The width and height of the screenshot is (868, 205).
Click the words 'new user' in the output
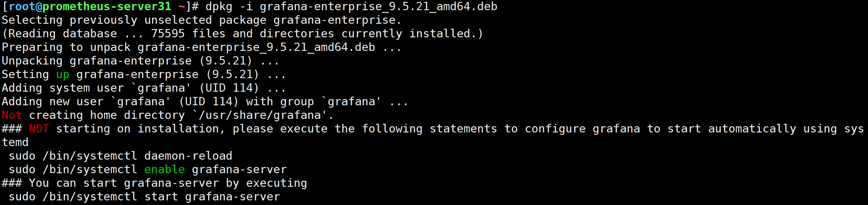tap(77, 102)
